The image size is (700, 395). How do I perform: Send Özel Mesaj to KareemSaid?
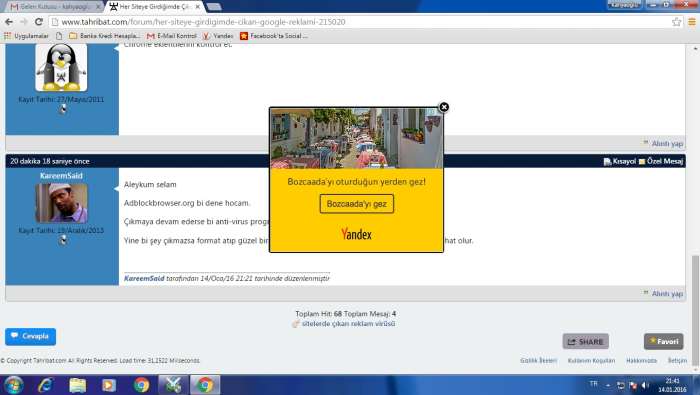tap(661, 161)
